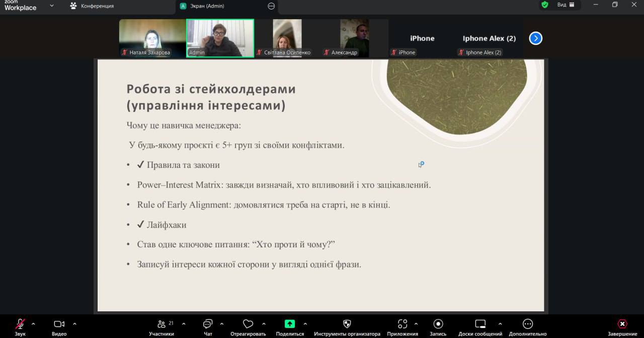Expand audio options arrow next to Звук

(33, 324)
